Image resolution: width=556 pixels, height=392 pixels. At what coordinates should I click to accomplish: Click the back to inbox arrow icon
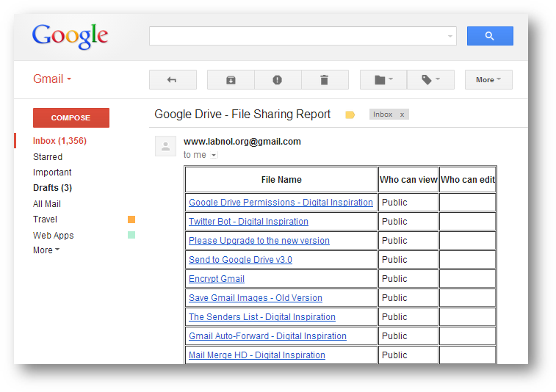(173, 80)
